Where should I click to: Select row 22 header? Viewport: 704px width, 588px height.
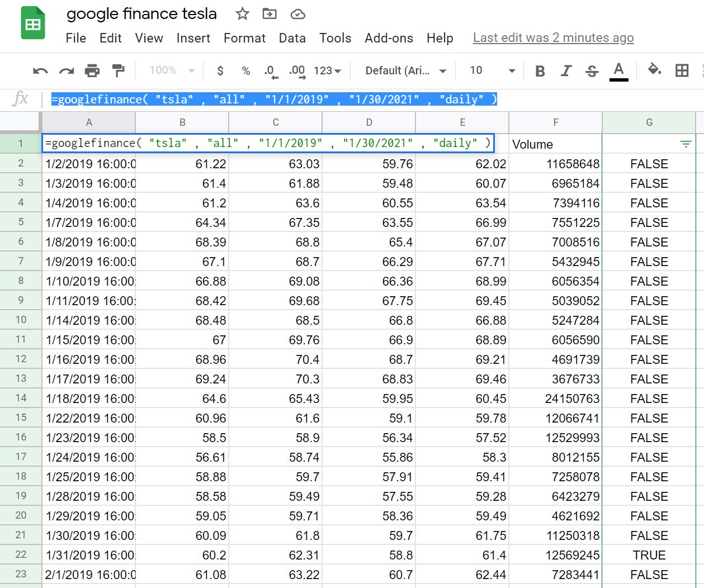(x=21, y=554)
